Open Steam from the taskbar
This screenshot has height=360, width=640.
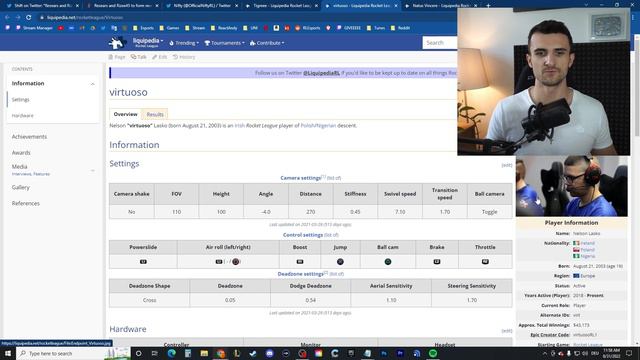[x=253, y=353]
